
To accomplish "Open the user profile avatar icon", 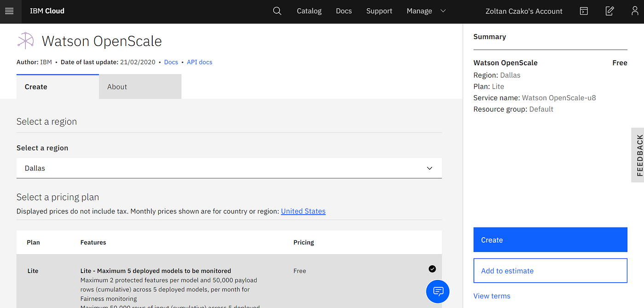I will [x=635, y=11].
